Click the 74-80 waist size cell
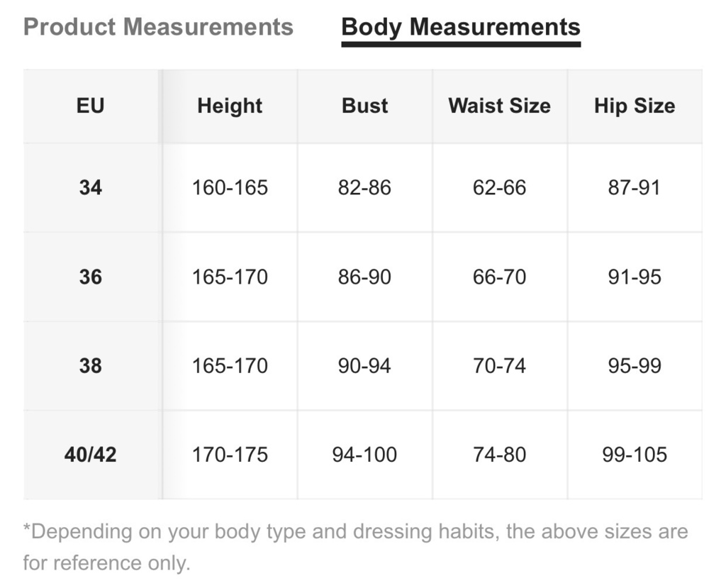 500,455
